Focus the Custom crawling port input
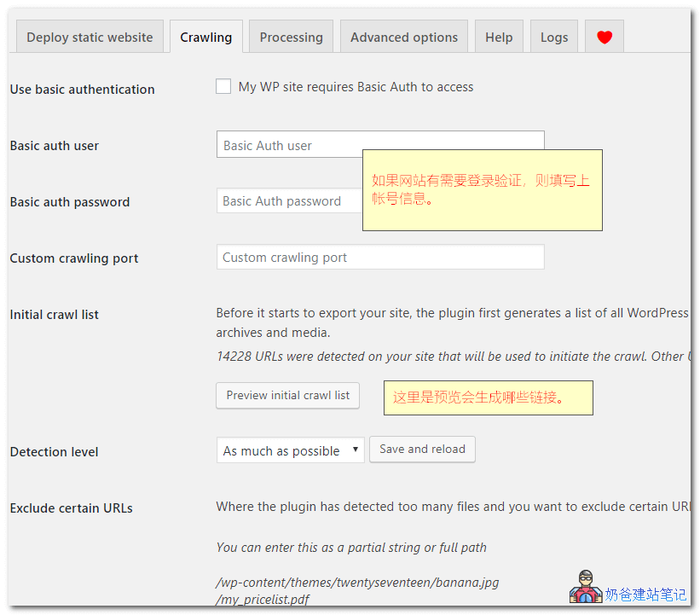 pos(379,258)
